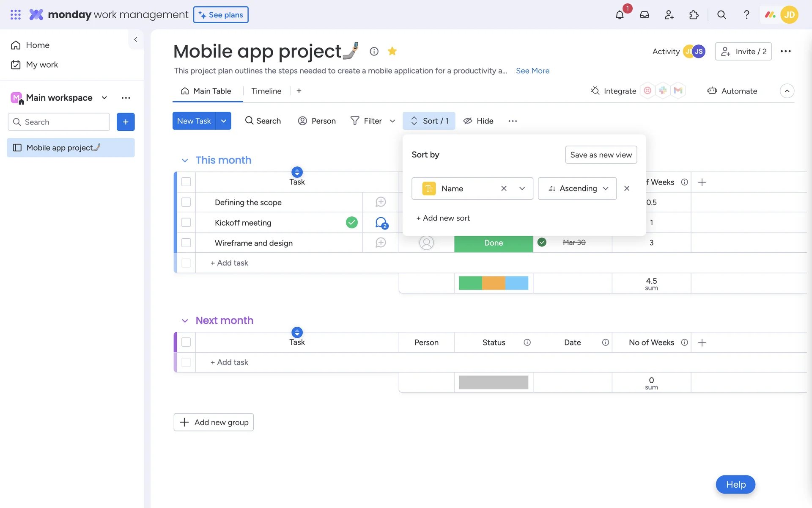Collapse the left sidebar arrow
This screenshot has height=508, width=812.
[x=136, y=40]
